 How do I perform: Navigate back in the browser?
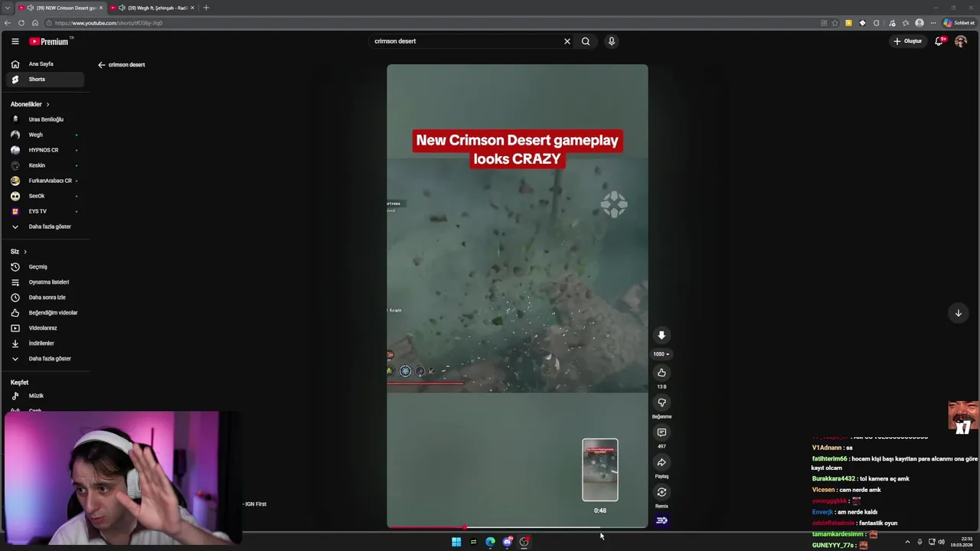[8, 23]
